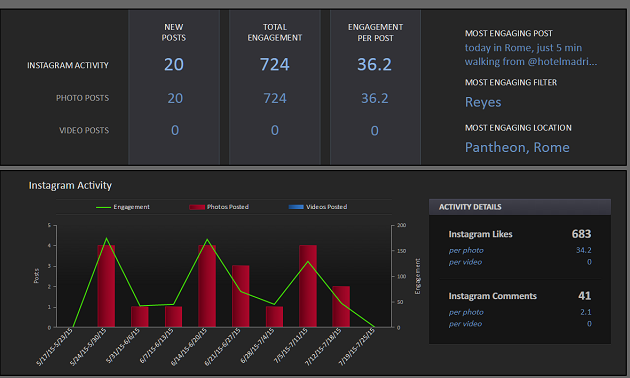Click the MOST ENGAGING LOCATION heading
630x378 pixels.
coord(518,128)
